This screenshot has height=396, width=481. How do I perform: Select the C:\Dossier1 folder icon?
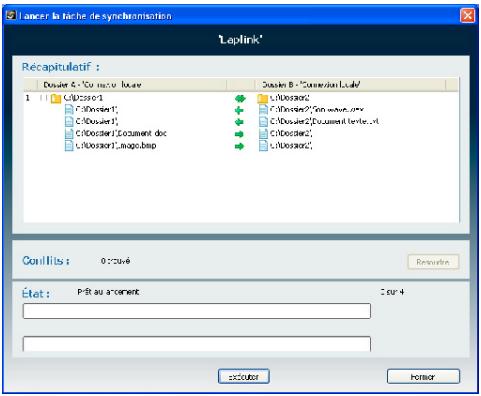tap(56, 98)
